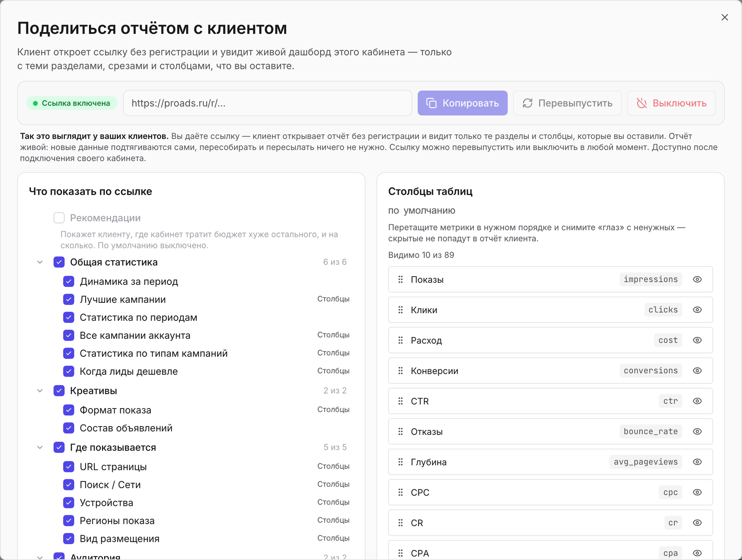The width and height of the screenshot is (742, 560).
Task: Grab the Показы drag handle
Action: click(400, 279)
